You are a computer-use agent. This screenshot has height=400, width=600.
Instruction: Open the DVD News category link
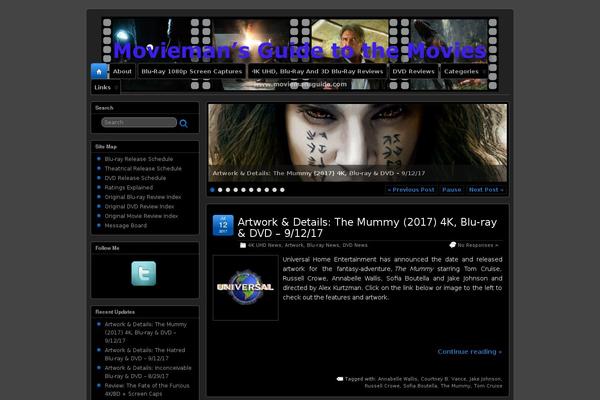point(355,245)
